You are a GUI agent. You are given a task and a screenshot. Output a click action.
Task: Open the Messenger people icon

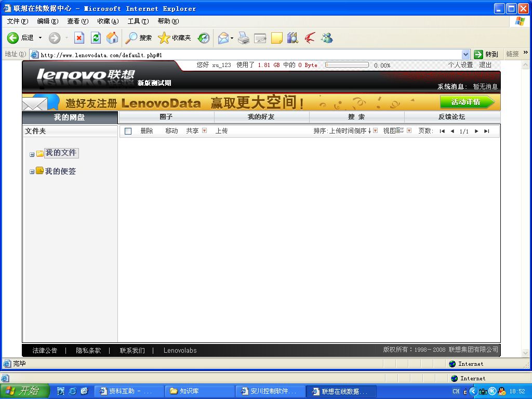[x=327, y=38]
